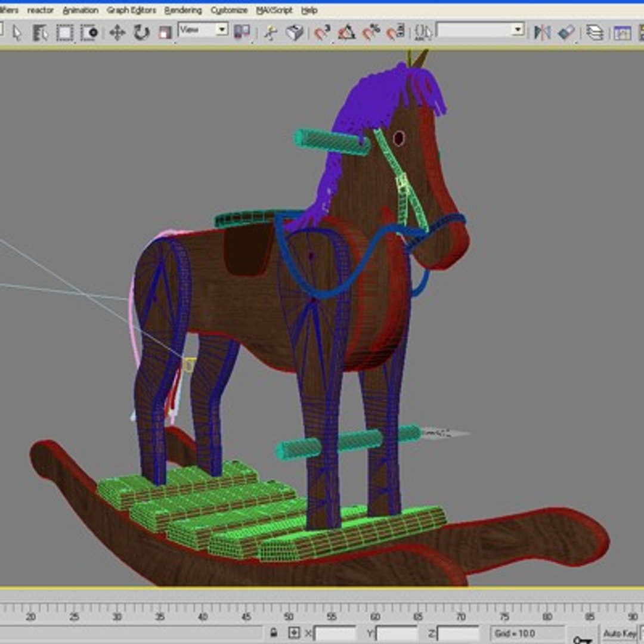The width and height of the screenshot is (644, 644).
Task: Toggle the Percent Snap magnet
Action: (x=371, y=32)
